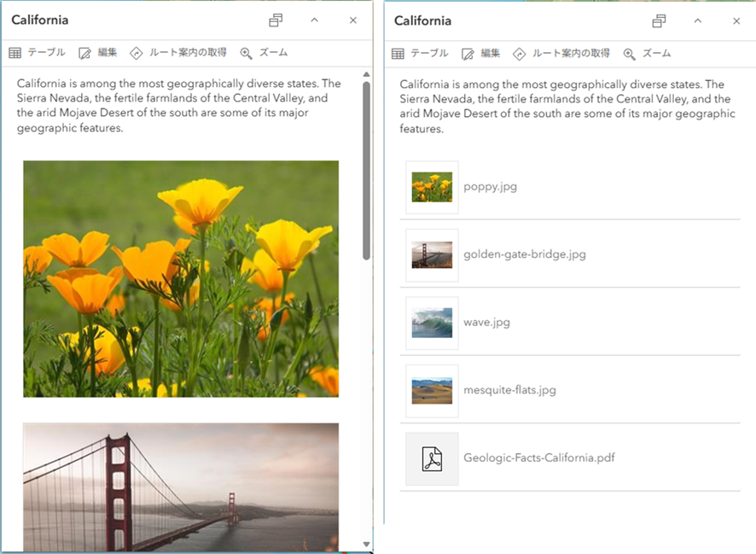Click 編集 pencil icon in right popup
This screenshot has width=756, height=554.
point(468,54)
